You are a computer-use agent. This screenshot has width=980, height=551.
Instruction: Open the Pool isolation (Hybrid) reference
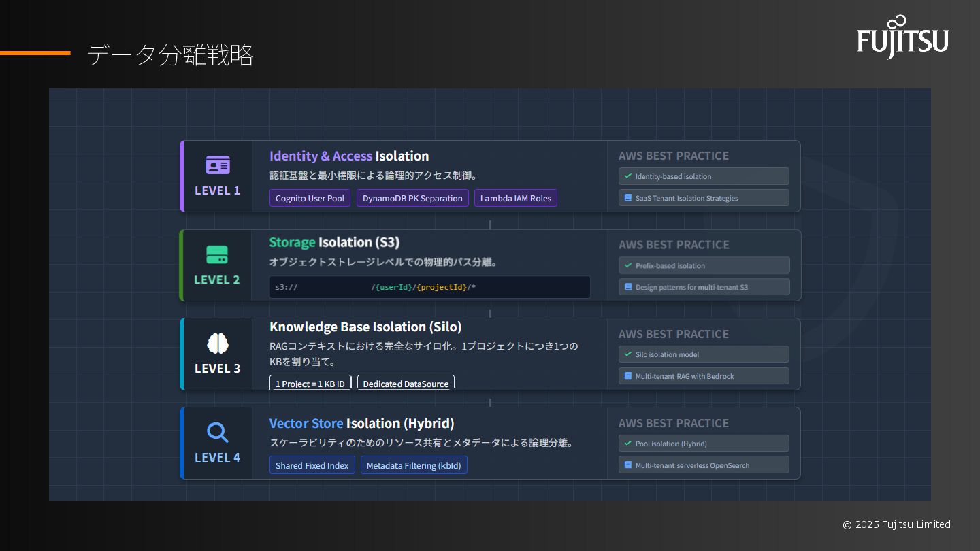click(704, 444)
